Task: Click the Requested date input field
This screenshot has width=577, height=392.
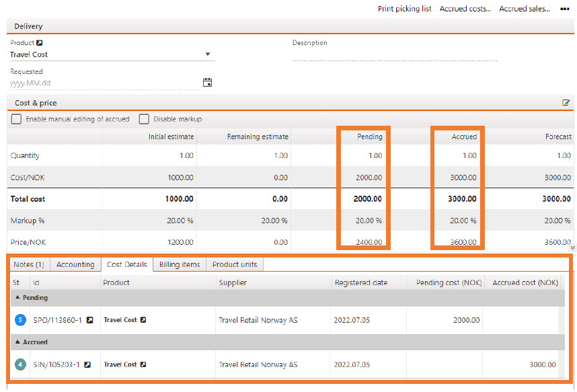Action: coord(101,83)
